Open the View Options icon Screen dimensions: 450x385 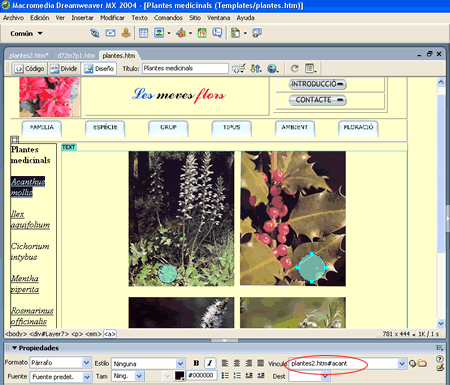pyautogui.click(x=310, y=69)
